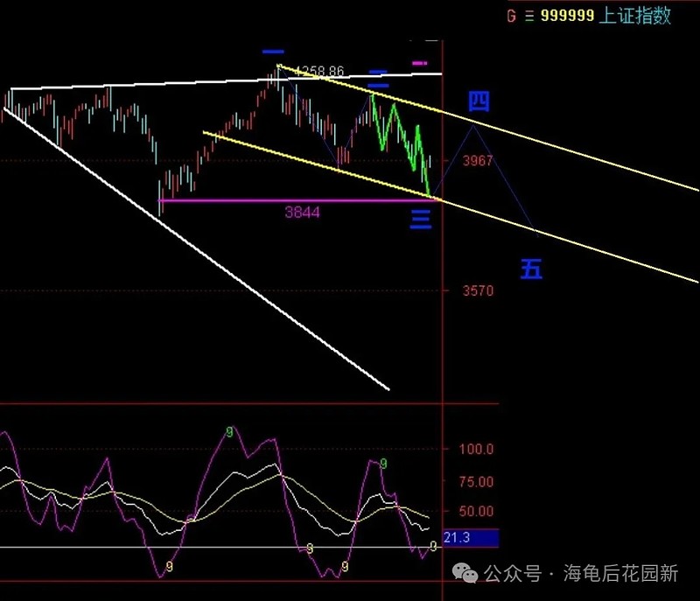The width and height of the screenshot is (700, 601).
Task: Select the 999999 stock code label
Action: point(567,16)
